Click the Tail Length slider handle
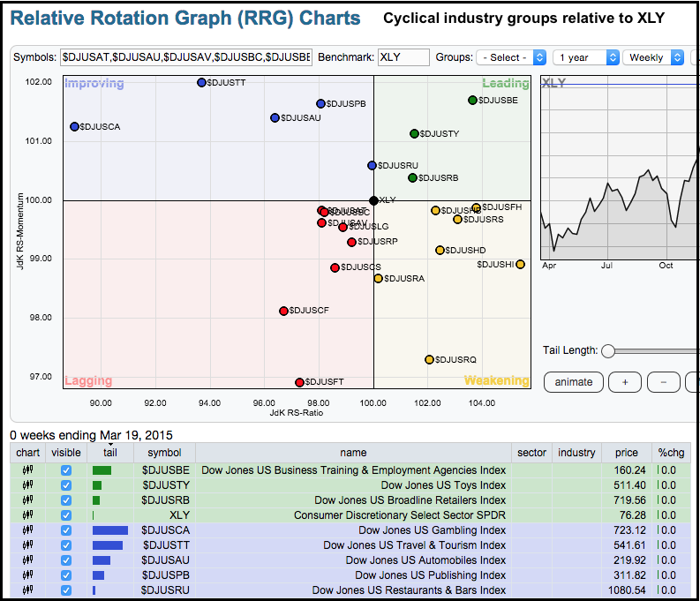Image resolution: width=700 pixels, height=601 pixels. click(x=607, y=350)
